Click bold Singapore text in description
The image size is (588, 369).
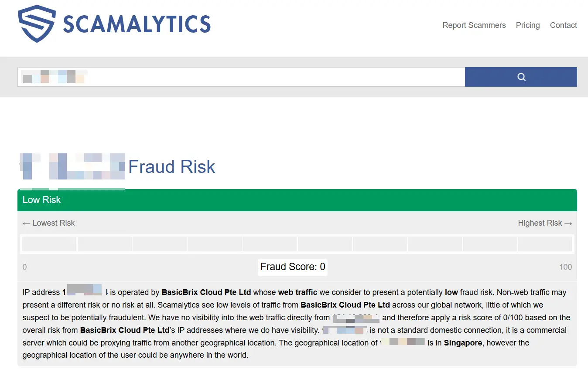click(463, 343)
